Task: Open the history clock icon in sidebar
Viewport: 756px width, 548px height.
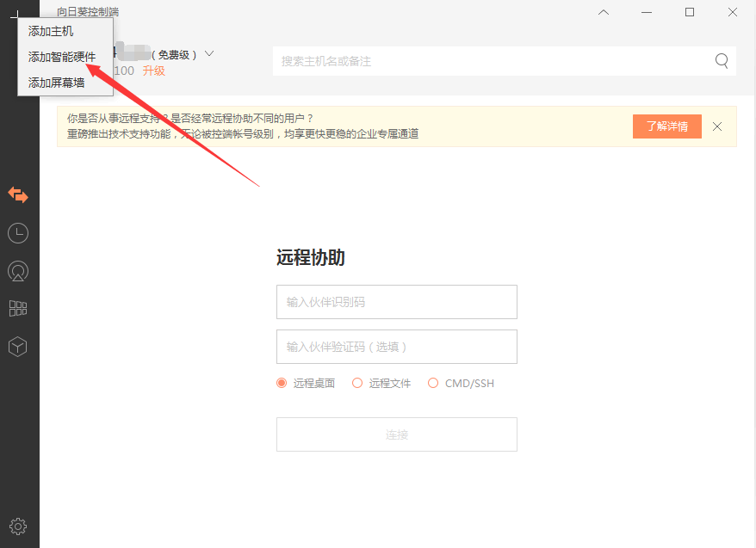Action: tap(18, 233)
